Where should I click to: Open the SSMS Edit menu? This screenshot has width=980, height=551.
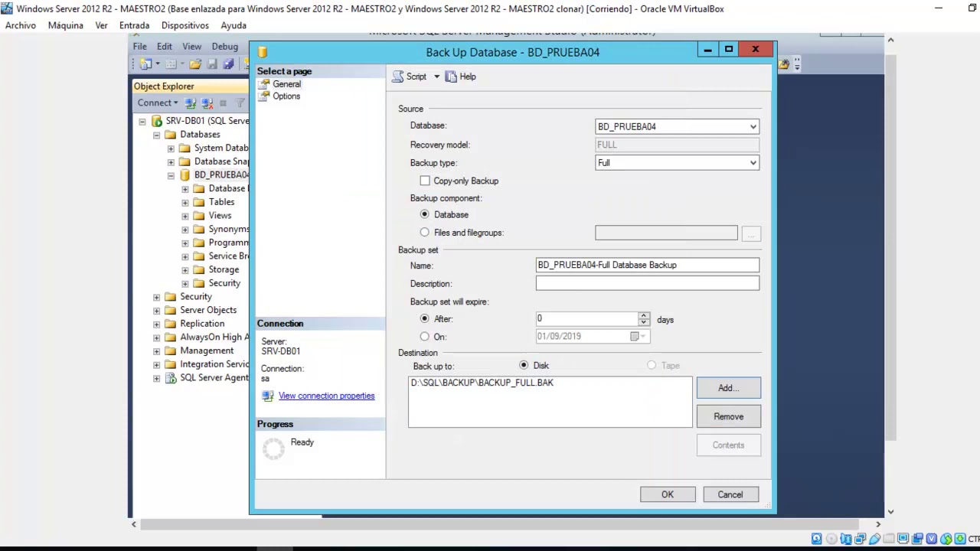pos(165,47)
